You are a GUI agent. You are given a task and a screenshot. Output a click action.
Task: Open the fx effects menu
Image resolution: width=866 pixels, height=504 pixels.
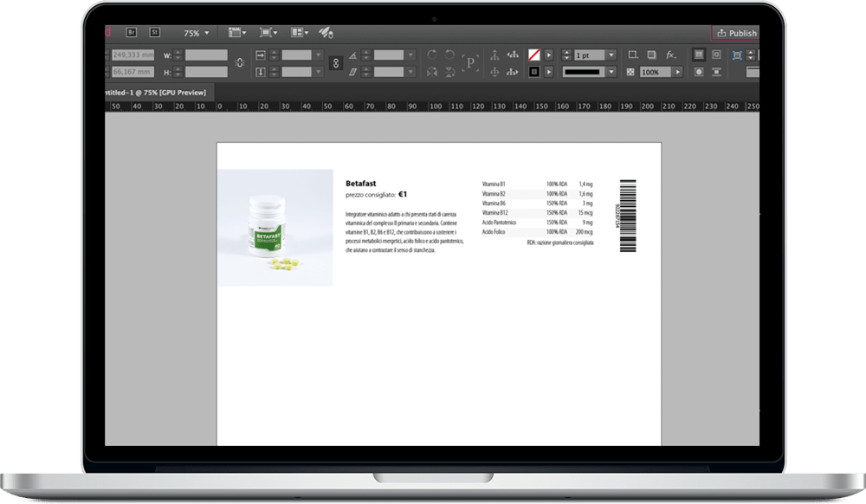[x=671, y=55]
